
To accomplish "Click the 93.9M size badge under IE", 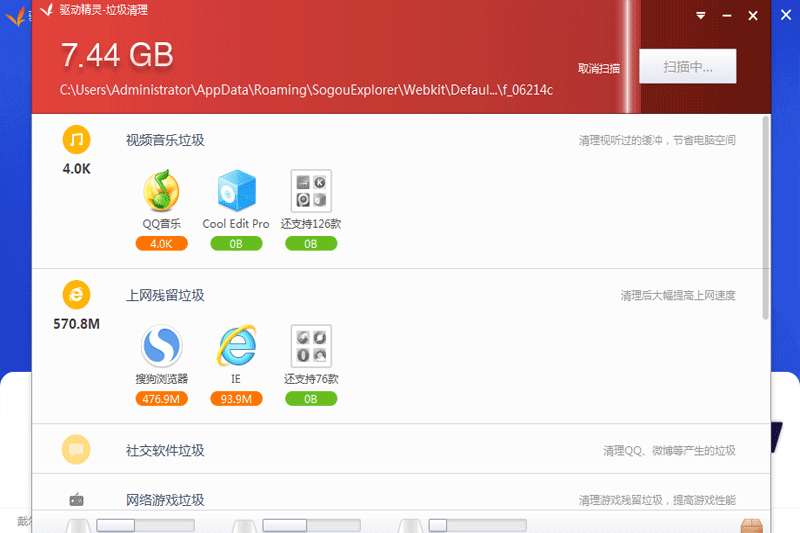I will pyautogui.click(x=236, y=399).
